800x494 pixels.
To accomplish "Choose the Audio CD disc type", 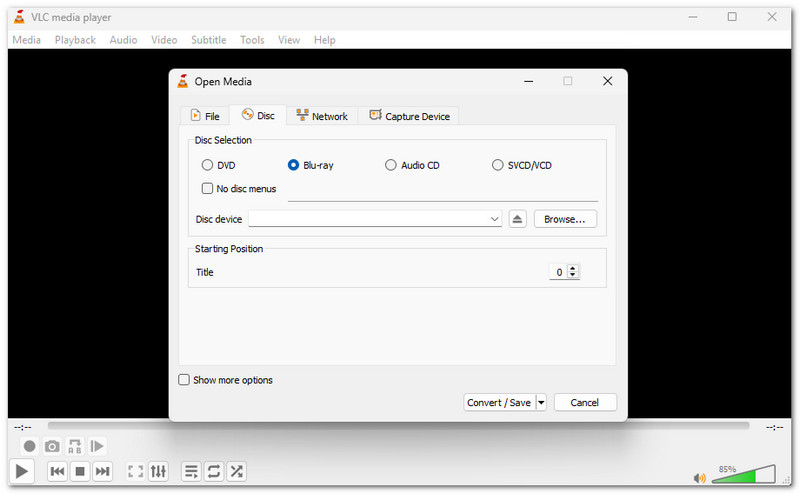I will point(391,165).
